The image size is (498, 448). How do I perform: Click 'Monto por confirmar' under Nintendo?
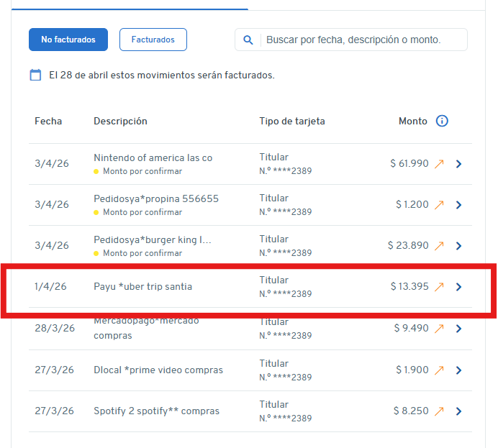(142, 171)
